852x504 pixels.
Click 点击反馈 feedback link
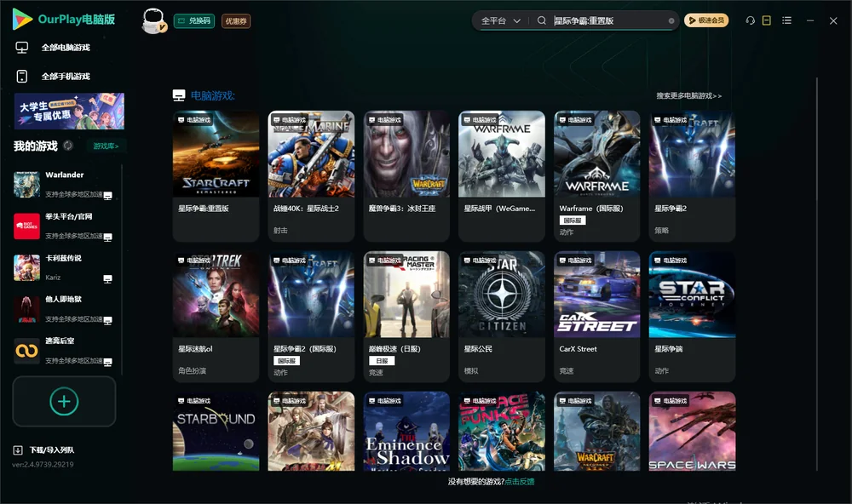click(520, 481)
